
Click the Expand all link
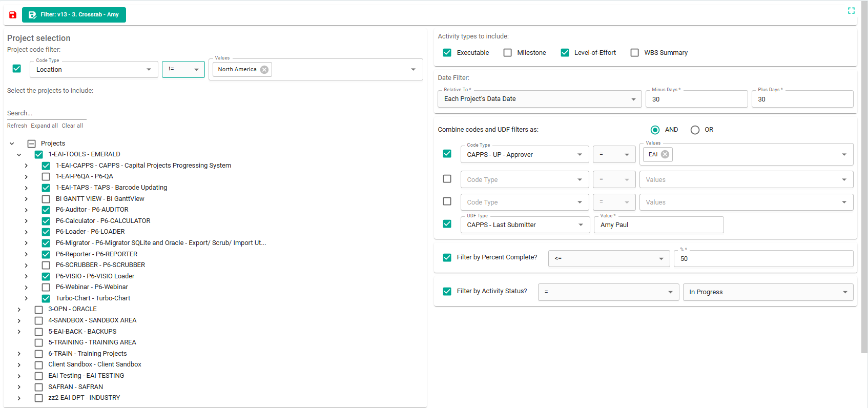(x=44, y=126)
